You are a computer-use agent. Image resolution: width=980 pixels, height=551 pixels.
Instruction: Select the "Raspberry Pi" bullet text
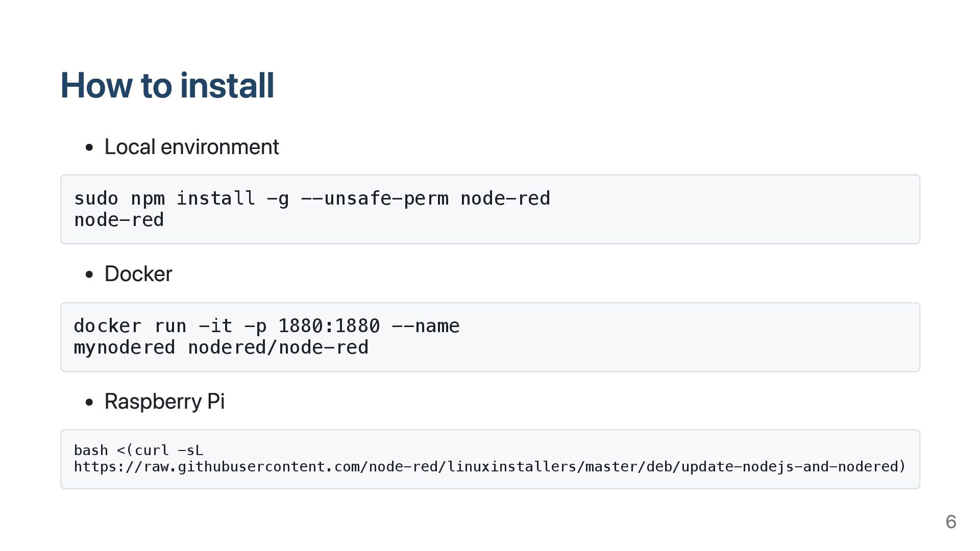coord(164,402)
